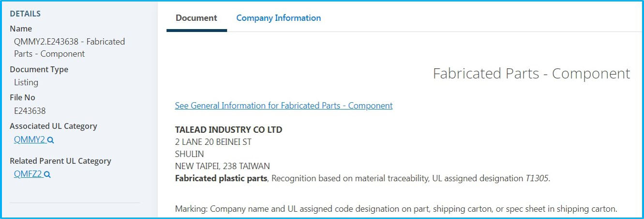Screen dimensions: 644x219
Task: Click the DETAILS panel heading
Action: (x=25, y=14)
